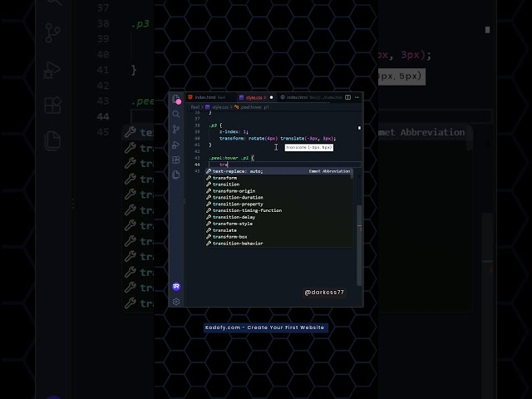
Task: Select the 'translate' suggestion
Action: click(x=279, y=230)
